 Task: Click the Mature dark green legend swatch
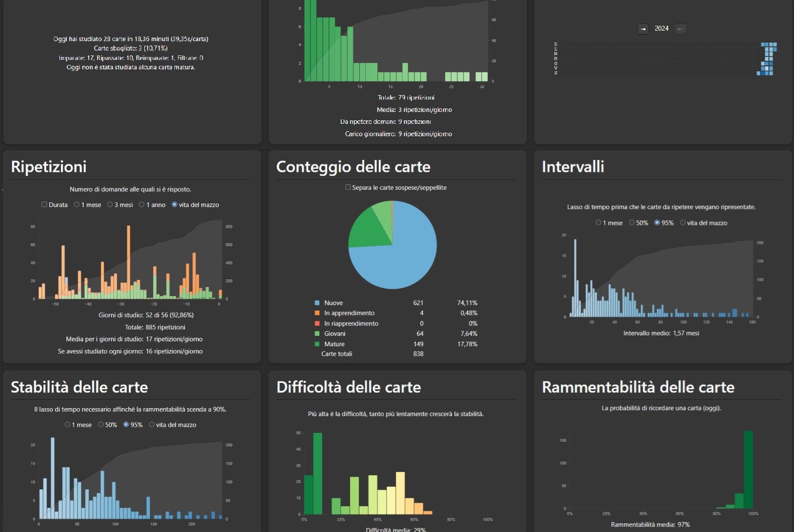coord(317,344)
